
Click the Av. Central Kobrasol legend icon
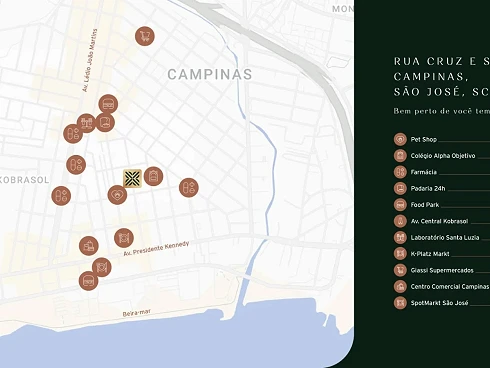400,221
